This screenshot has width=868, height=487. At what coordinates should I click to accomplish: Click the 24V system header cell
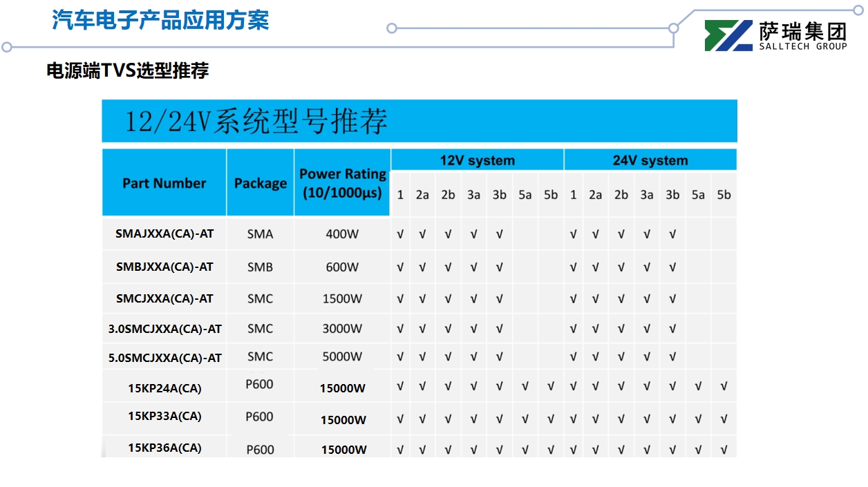[x=650, y=160]
